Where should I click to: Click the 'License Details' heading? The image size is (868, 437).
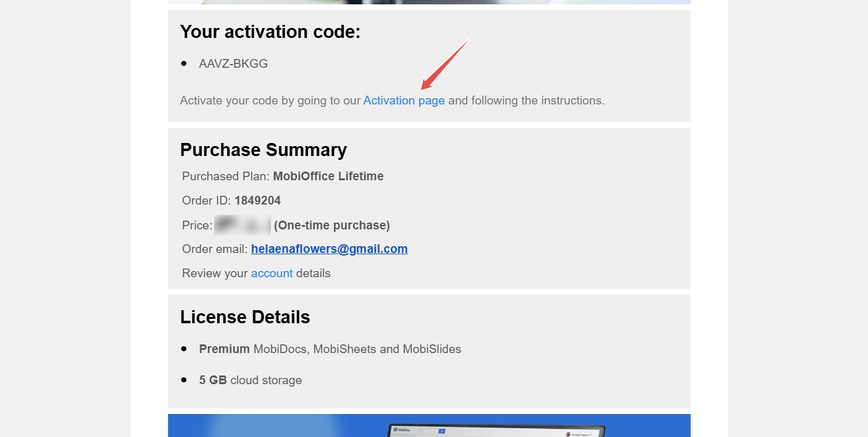(245, 317)
